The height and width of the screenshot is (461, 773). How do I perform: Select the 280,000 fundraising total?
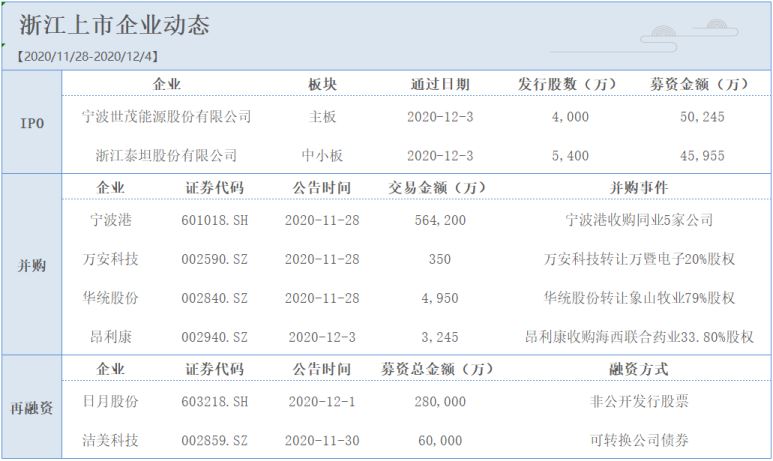[440, 401]
